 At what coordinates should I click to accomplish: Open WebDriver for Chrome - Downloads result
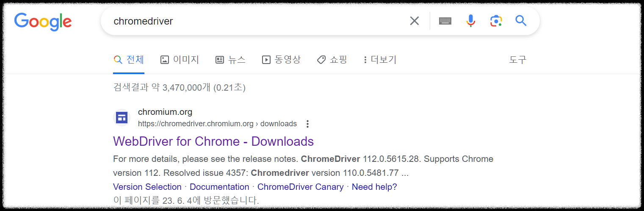tap(213, 142)
